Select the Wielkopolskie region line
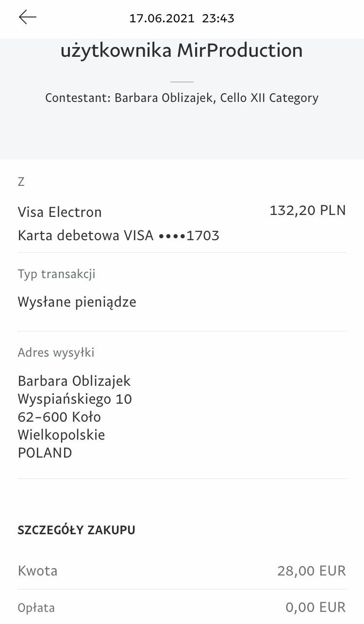 pos(61,434)
